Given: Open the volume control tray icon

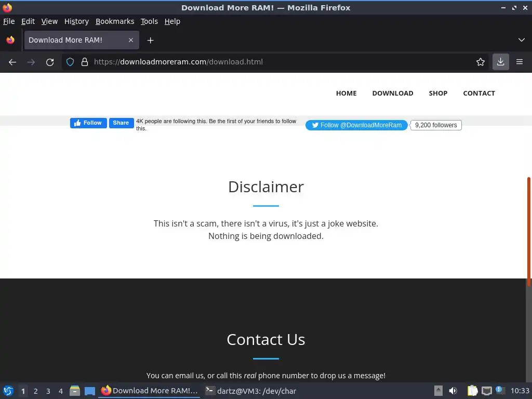Looking at the screenshot, I should pyautogui.click(x=453, y=391).
